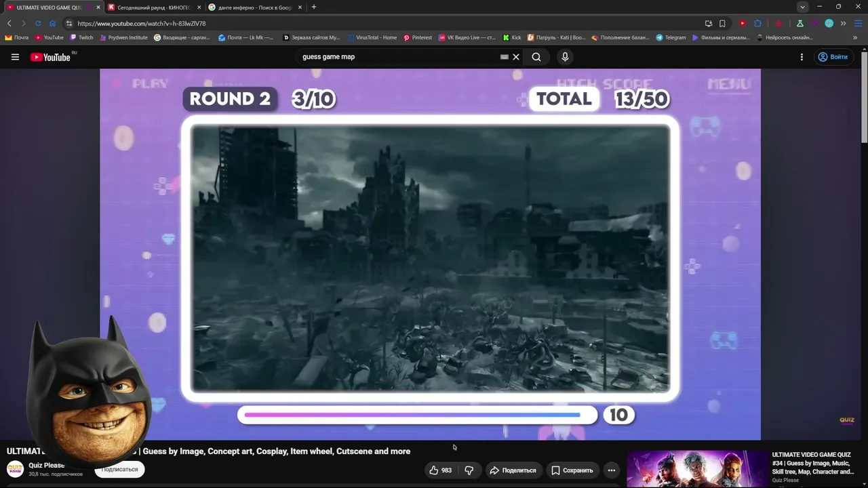Open a new browser tab
The width and height of the screenshot is (868, 488).
point(313,7)
